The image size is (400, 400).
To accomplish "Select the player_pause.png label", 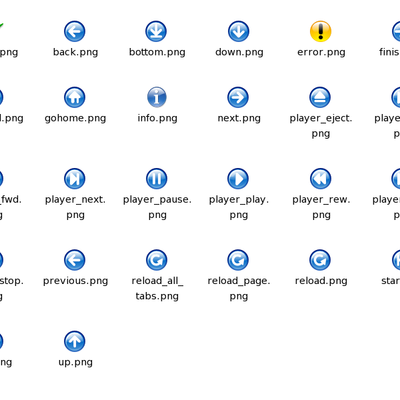I will click(x=157, y=207).
